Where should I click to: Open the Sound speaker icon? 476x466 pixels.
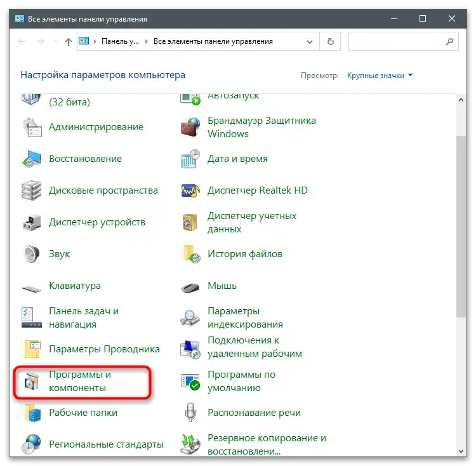[32, 254]
